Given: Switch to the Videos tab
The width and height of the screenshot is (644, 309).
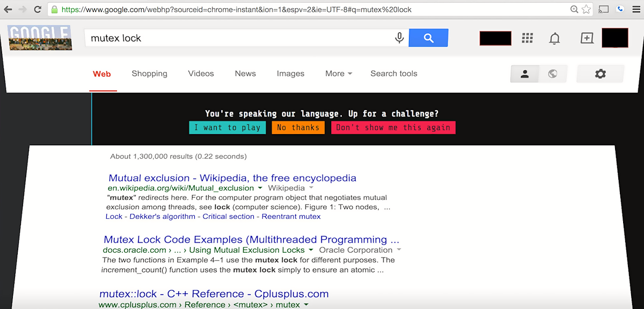Looking at the screenshot, I should click(x=201, y=73).
